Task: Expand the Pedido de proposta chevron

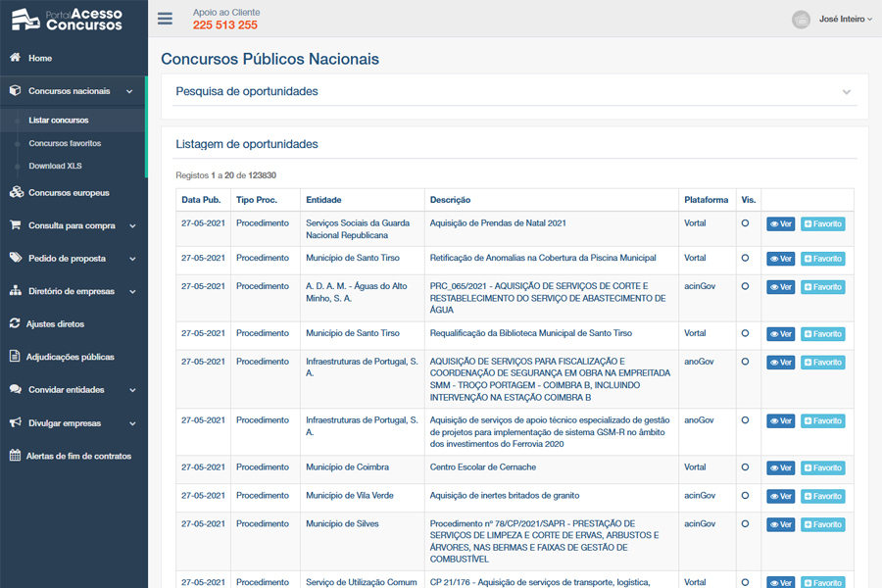Action: pyautogui.click(x=132, y=259)
